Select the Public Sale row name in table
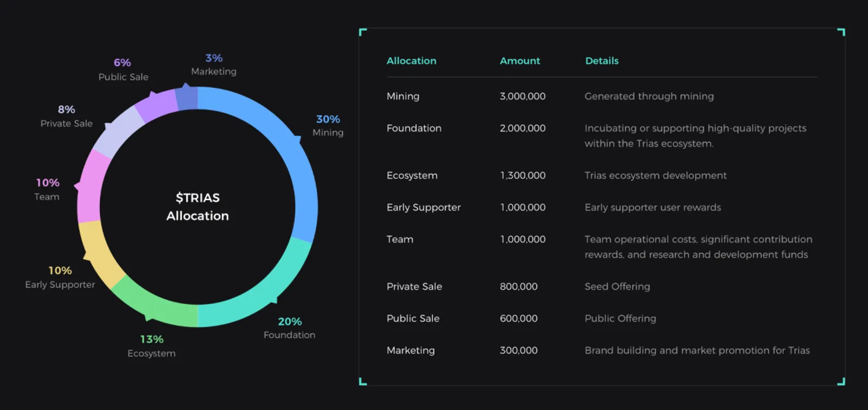This screenshot has width=868, height=410. (x=413, y=318)
